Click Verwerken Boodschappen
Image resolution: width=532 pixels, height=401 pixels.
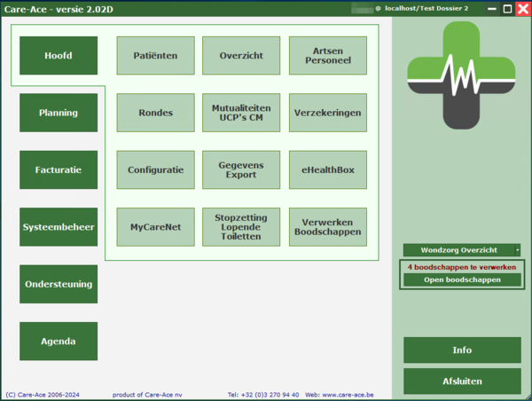pos(327,227)
